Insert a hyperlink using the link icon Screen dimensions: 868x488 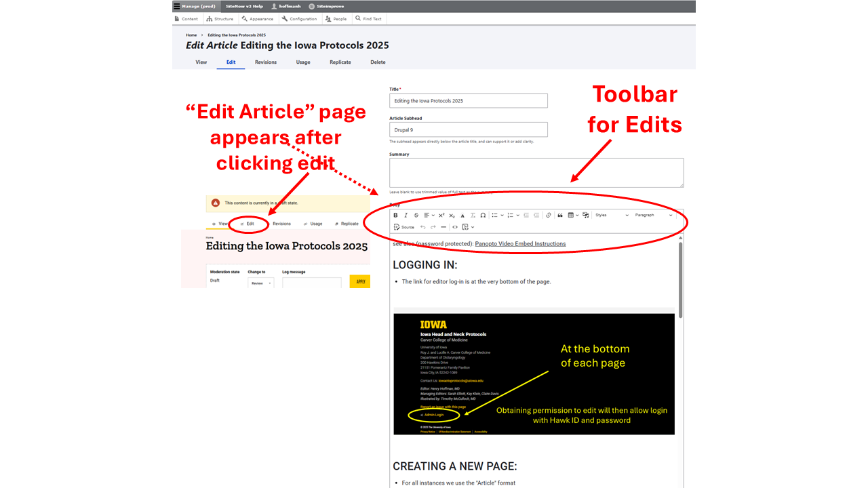pyautogui.click(x=548, y=216)
